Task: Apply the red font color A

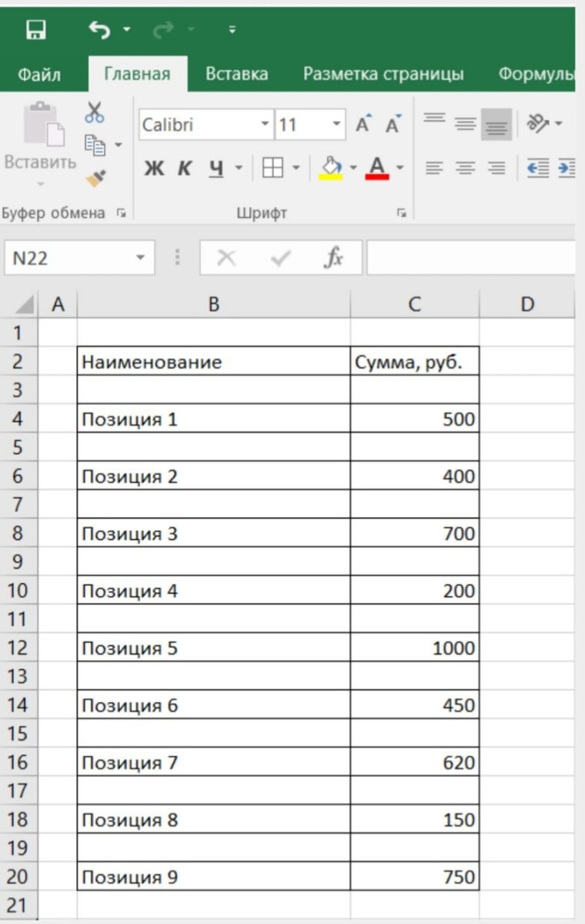Action: (x=377, y=168)
